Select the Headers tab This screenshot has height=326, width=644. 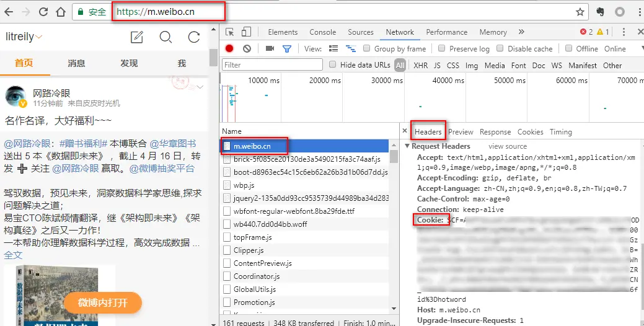[428, 132]
